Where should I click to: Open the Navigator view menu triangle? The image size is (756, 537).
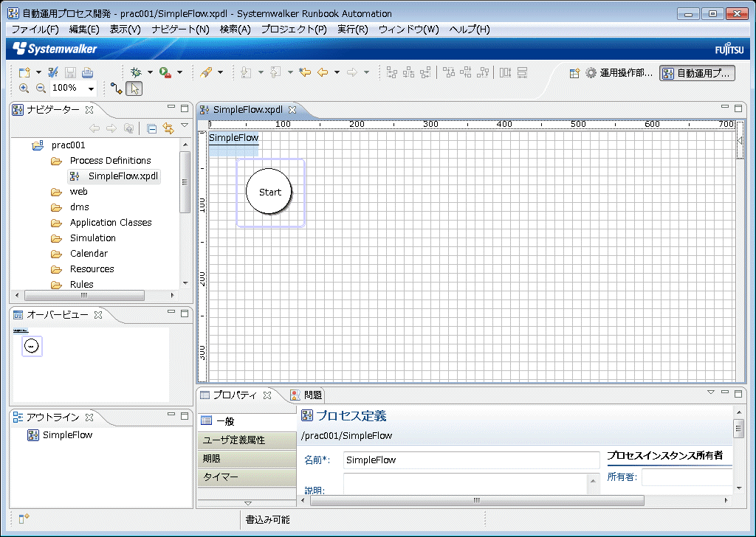(184, 125)
